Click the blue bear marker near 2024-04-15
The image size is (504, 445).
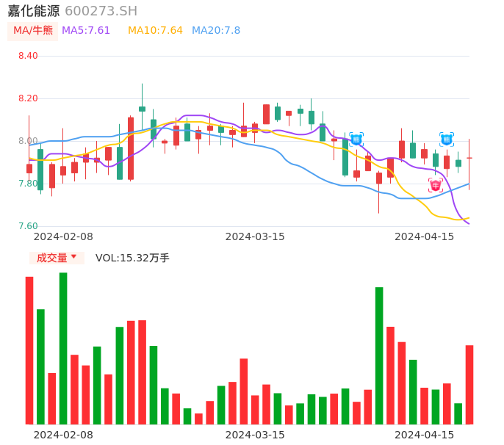[446, 139]
